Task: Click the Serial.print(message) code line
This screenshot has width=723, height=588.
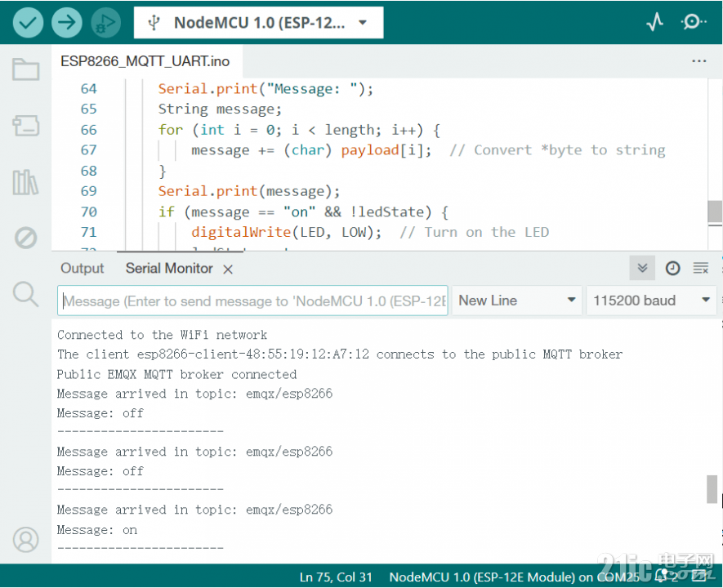Action: pos(249,191)
